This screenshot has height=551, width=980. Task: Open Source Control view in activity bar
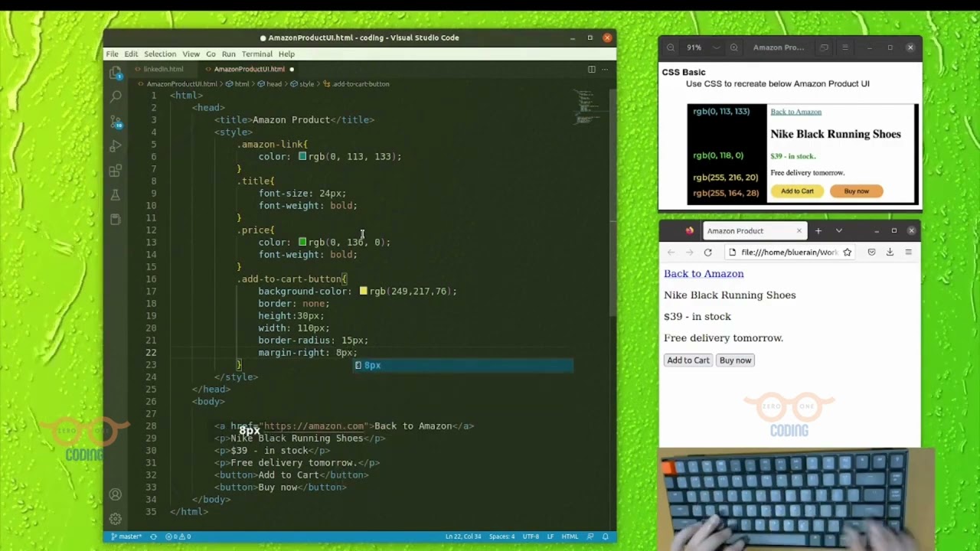click(x=116, y=122)
